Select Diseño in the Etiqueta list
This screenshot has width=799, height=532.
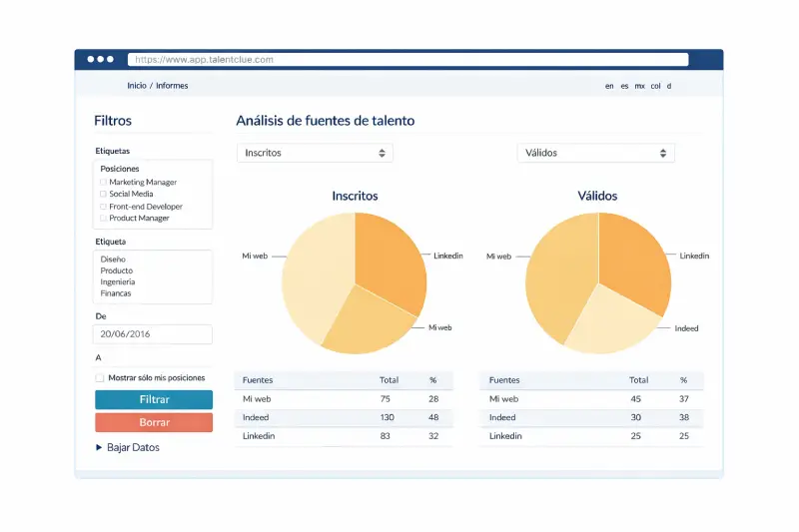(113, 260)
